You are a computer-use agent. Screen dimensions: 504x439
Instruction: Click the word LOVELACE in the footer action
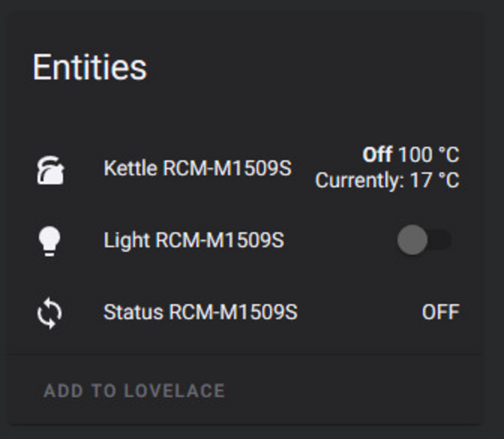tap(174, 391)
